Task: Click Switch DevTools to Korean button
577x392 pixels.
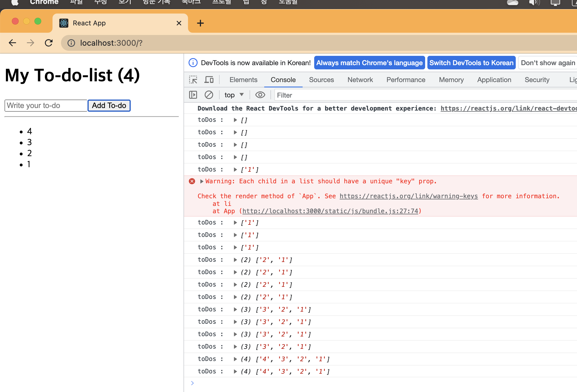Action: tap(471, 63)
